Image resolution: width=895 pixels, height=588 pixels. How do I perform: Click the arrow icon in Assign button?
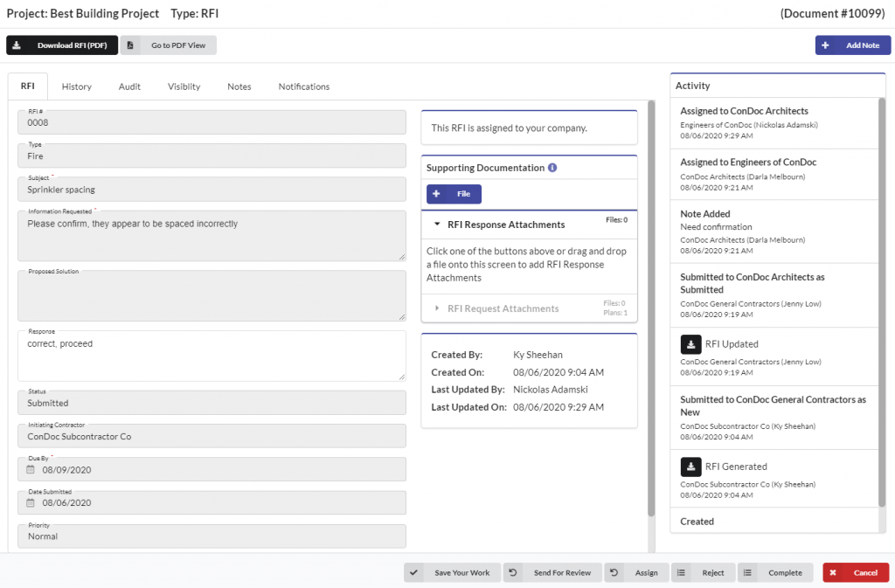614,572
